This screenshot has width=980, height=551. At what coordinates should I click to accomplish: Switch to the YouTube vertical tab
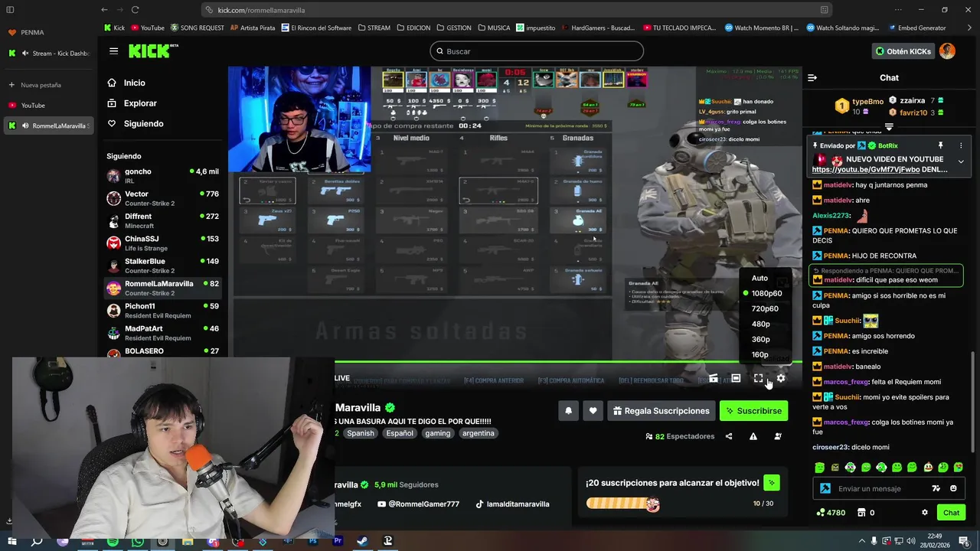click(x=47, y=106)
